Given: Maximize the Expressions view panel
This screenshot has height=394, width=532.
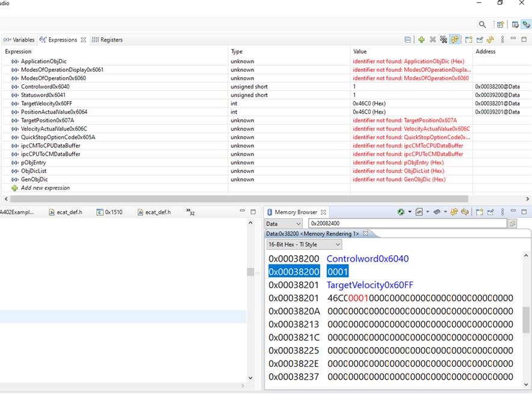Looking at the screenshot, I should 524,39.
